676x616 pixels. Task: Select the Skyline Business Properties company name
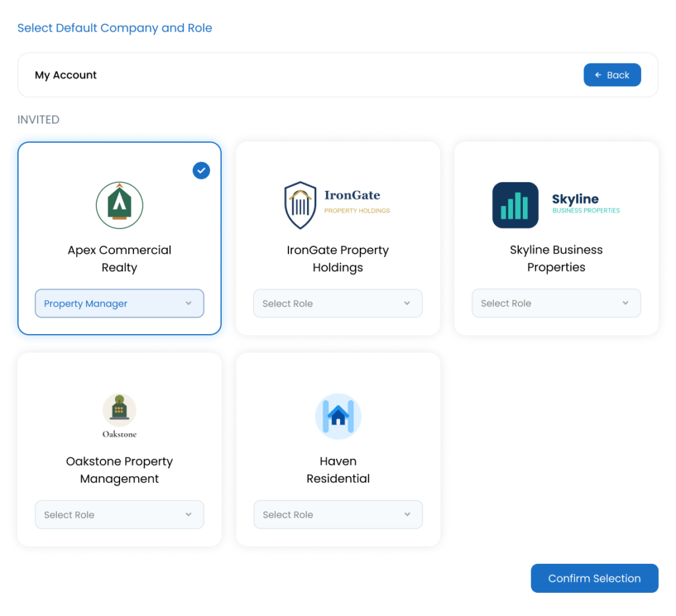pos(556,259)
